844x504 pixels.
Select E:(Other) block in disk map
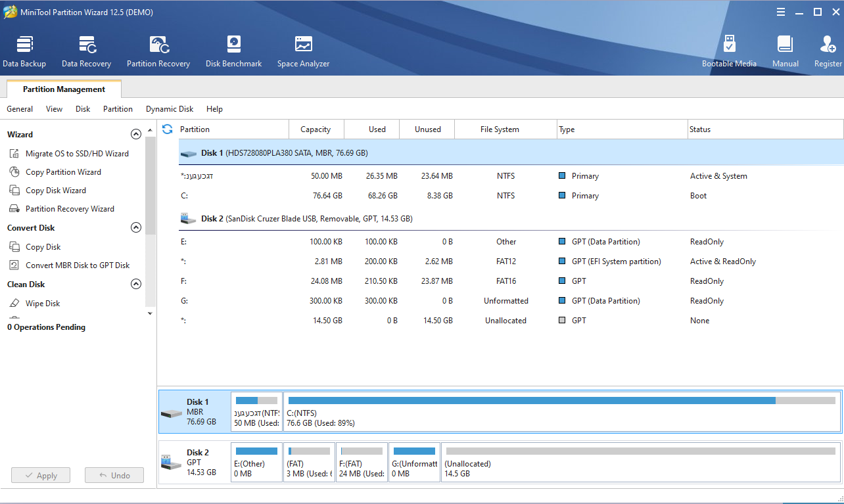(256, 462)
